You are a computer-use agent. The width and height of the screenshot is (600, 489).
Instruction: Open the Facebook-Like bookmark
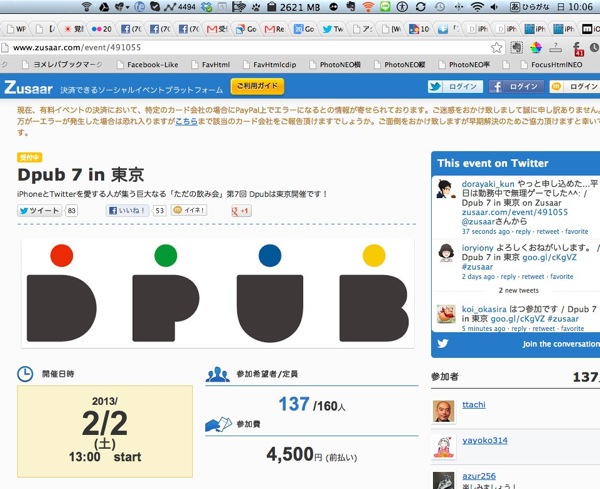tap(148, 65)
